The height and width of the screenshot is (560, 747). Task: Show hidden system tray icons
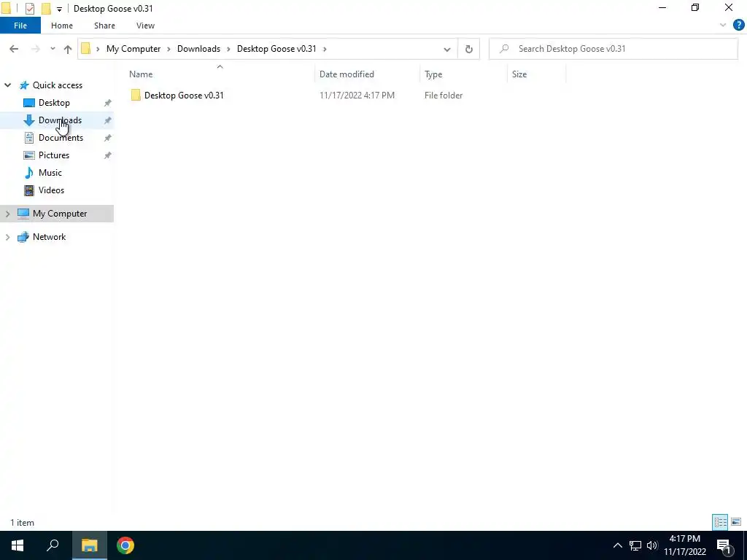coord(617,545)
